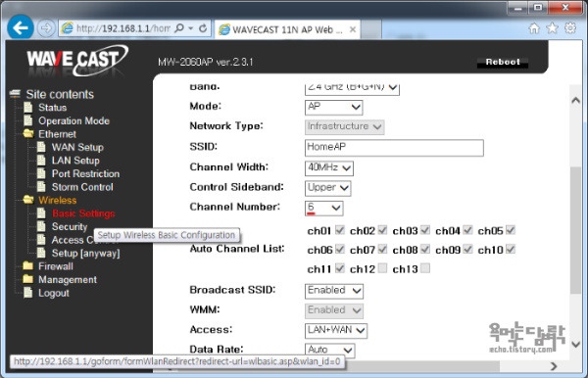Enable the ch12 checkbox
This screenshot has height=378, width=588.
coord(382,268)
